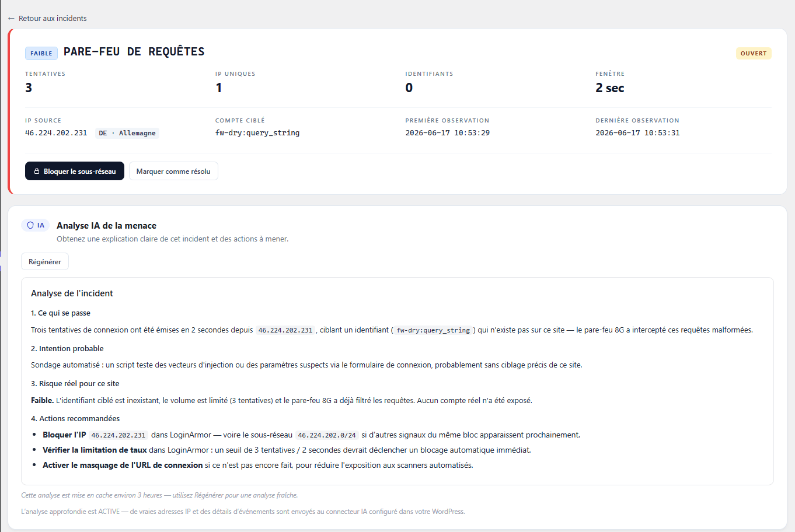
Task: Click the IP UNIQUES value 1
Action: 219,87
